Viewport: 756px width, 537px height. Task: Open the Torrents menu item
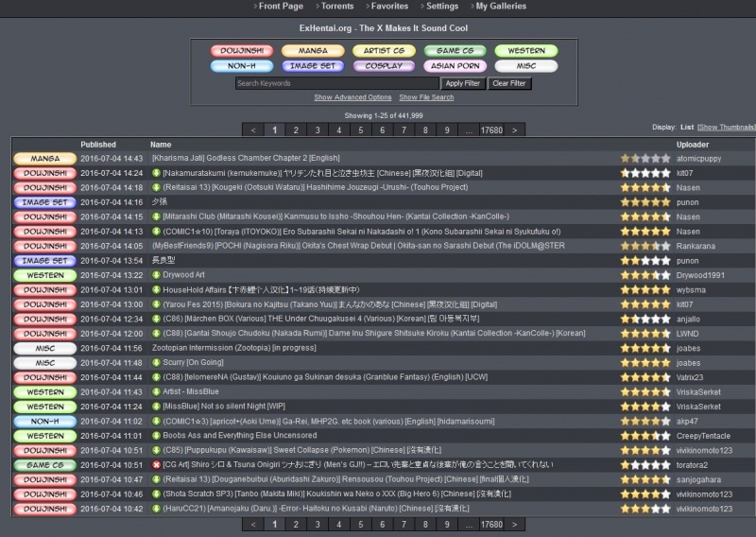coord(337,7)
